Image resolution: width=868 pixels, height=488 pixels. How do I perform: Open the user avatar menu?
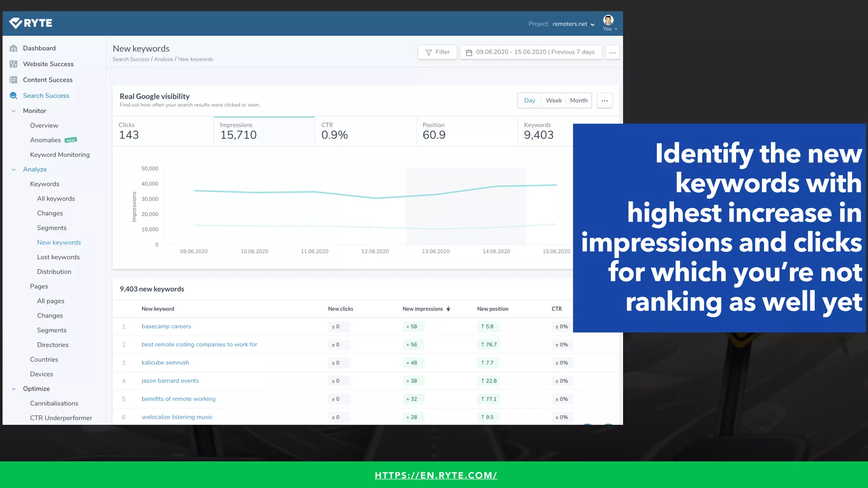point(609,23)
